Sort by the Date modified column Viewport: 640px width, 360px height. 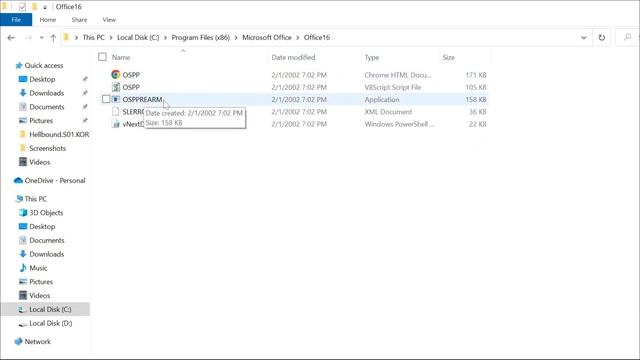point(293,58)
